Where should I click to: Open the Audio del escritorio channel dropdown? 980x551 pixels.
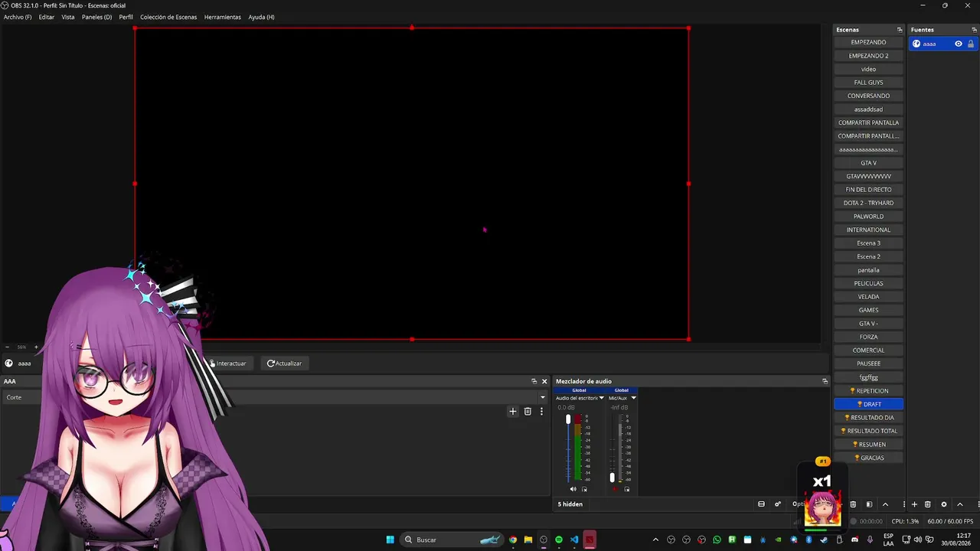click(x=602, y=398)
